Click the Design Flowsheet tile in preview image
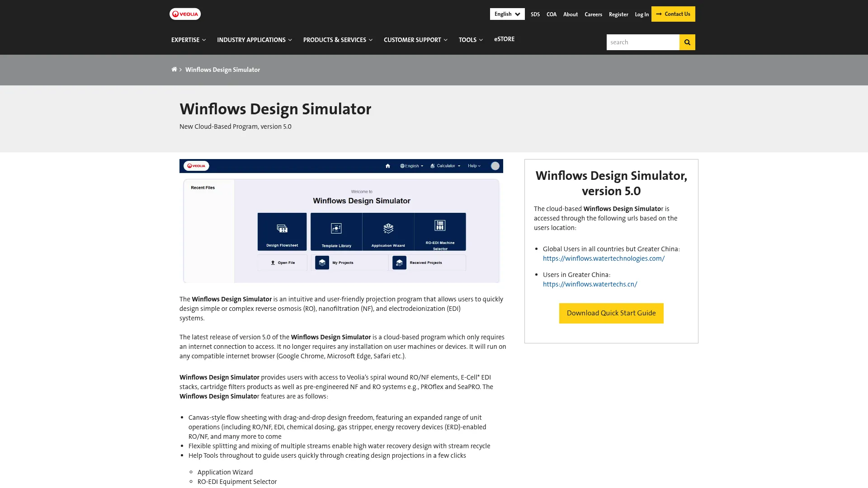 coord(282,231)
